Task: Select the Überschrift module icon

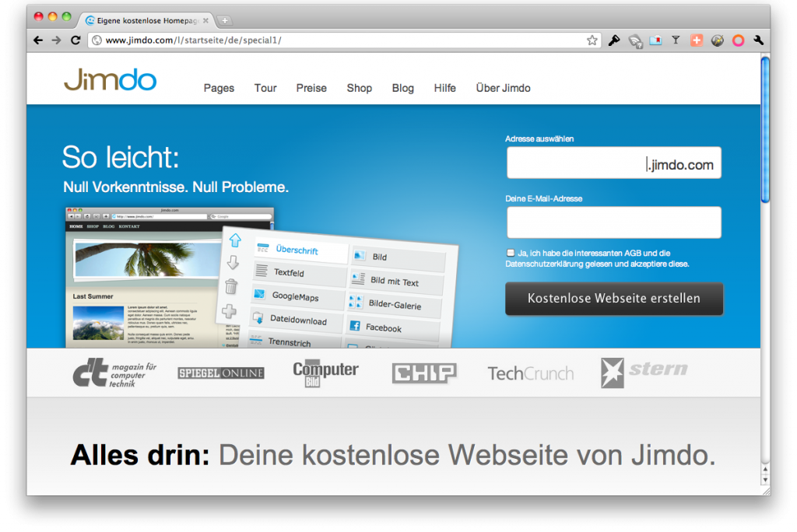Action: [264, 247]
